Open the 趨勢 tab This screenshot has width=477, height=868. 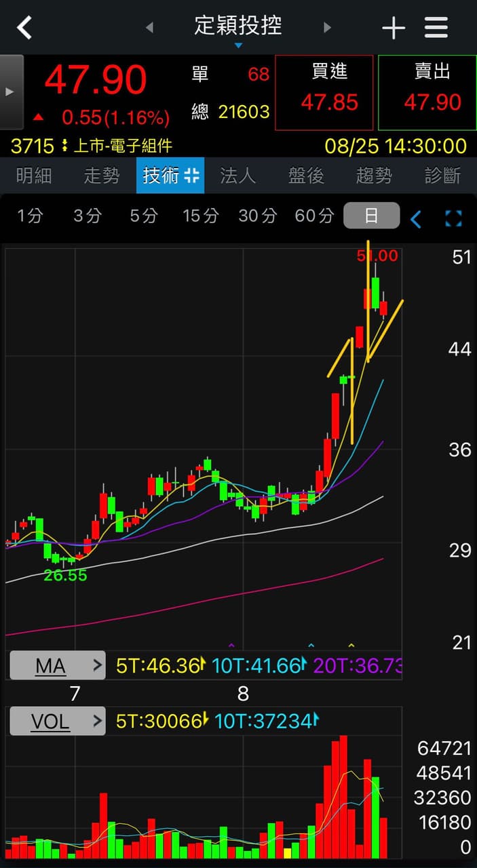(x=375, y=176)
